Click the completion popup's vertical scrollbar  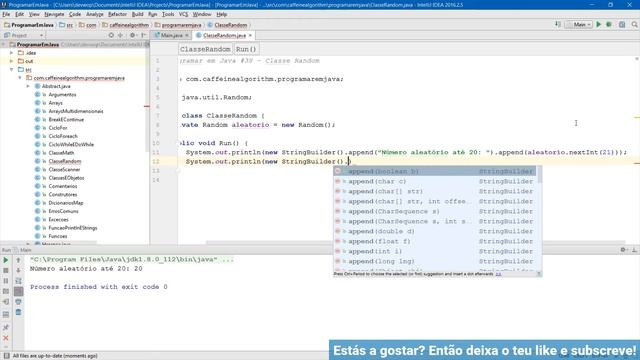point(540,175)
